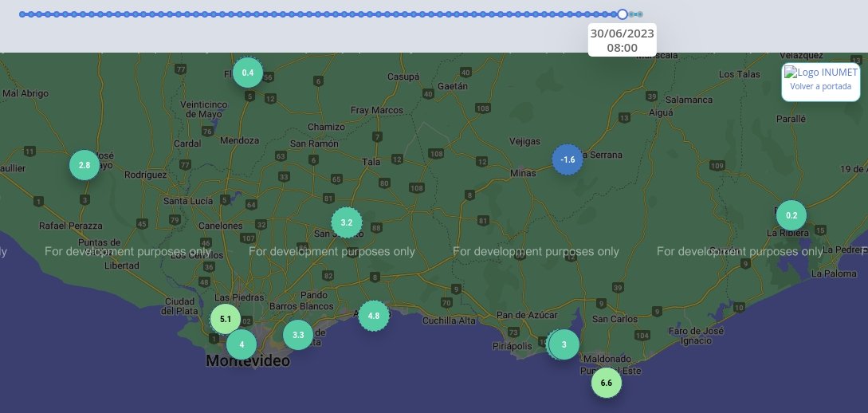Screen dimensions: 868x413
Task: Click the San Carlos label
Action: 615,319
